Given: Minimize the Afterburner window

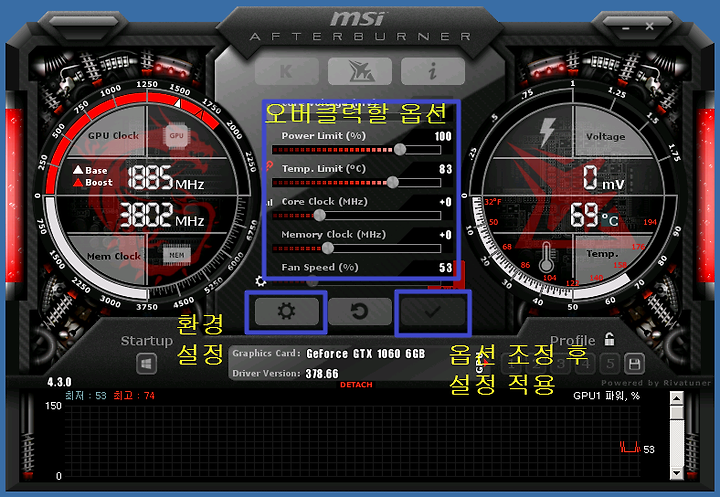Looking at the screenshot, I should (626, 28).
